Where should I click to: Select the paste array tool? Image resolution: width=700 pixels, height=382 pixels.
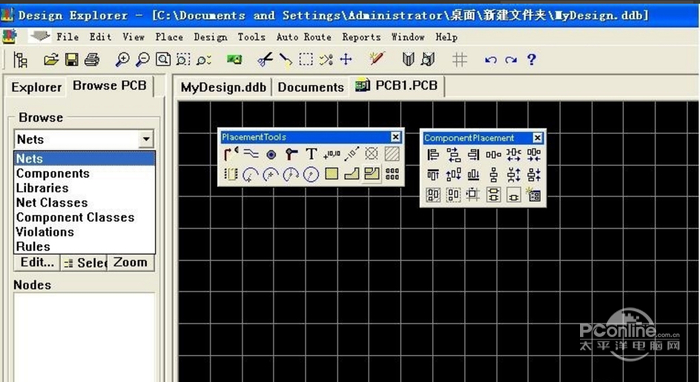[392, 174]
